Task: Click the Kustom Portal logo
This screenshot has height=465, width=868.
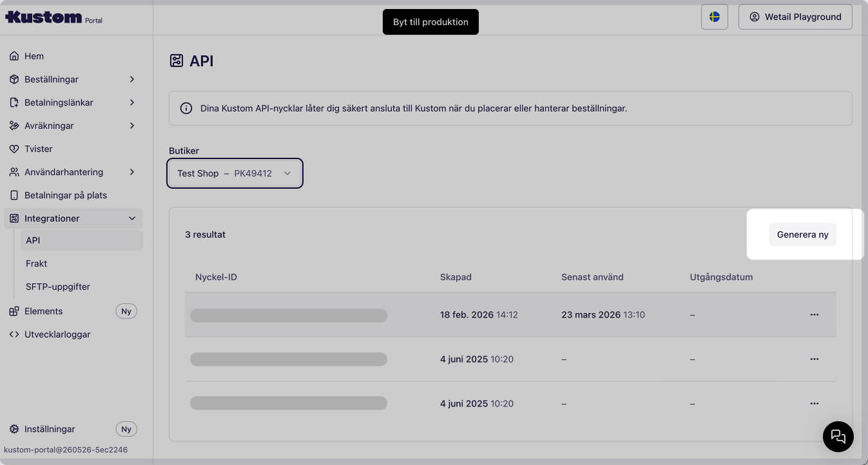Action: (x=53, y=17)
